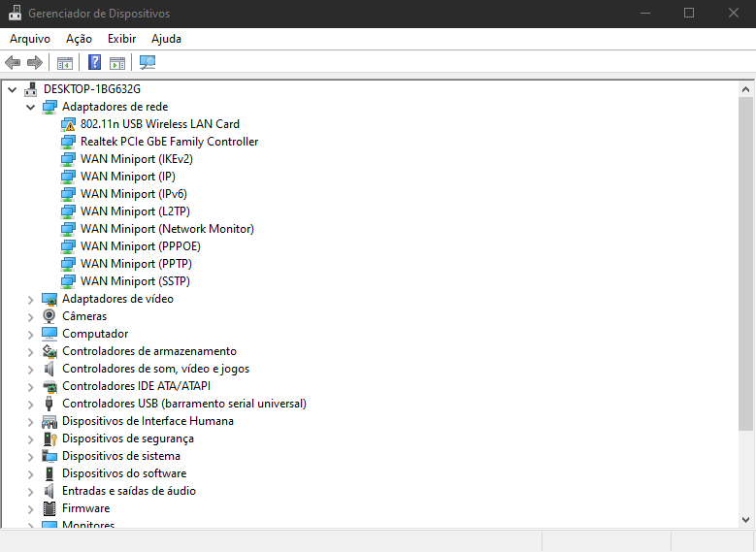Click the Entradas e saídas de áudio icon

(49, 491)
